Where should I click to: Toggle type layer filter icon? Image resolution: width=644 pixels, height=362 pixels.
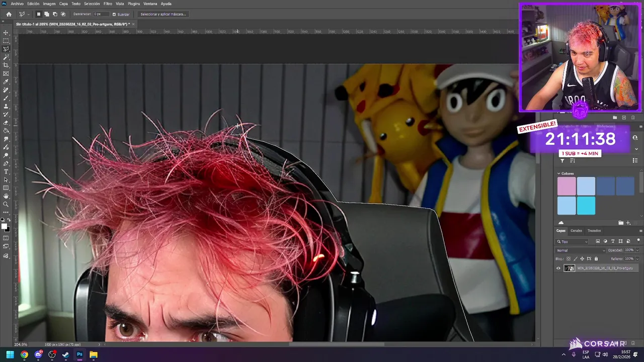[613, 241]
